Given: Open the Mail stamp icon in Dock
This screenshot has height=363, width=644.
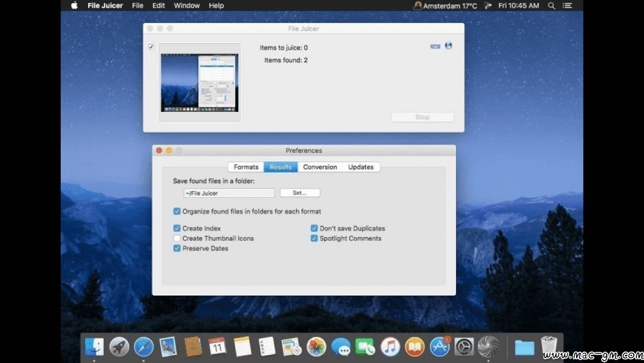Looking at the screenshot, I should click(x=168, y=347).
